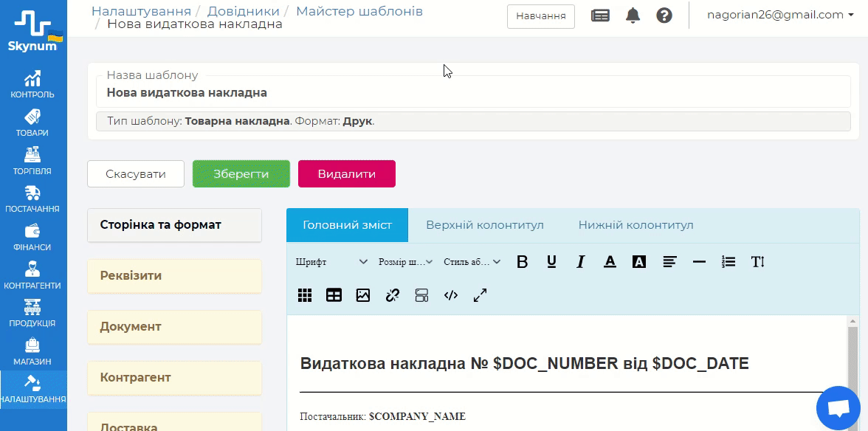
Task: Toggle italic formatting in editor
Action: [x=581, y=262]
